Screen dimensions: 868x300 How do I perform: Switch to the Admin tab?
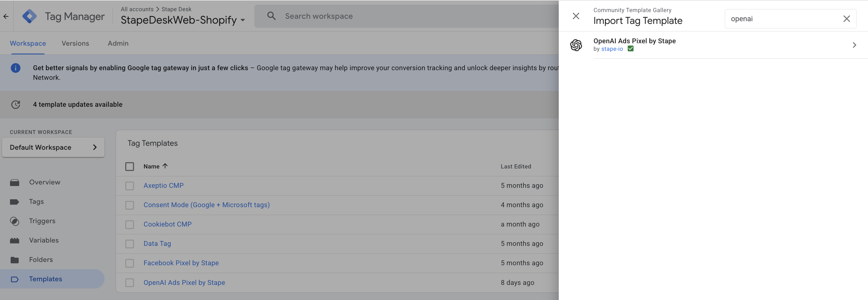point(118,43)
